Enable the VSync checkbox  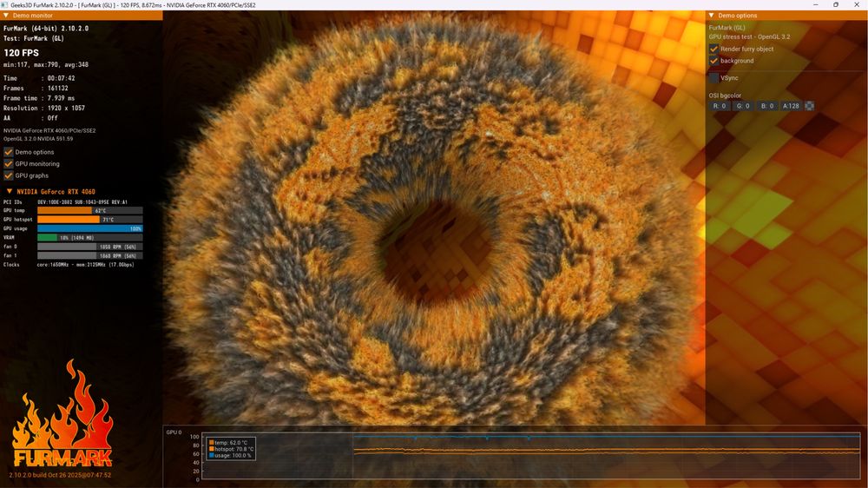click(713, 78)
